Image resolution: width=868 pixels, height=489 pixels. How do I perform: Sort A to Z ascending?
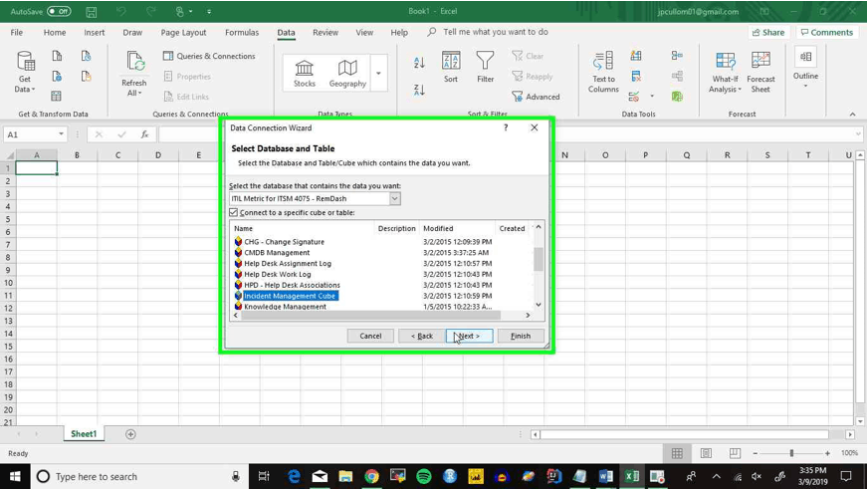pyautogui.click(x=419, y=63)
